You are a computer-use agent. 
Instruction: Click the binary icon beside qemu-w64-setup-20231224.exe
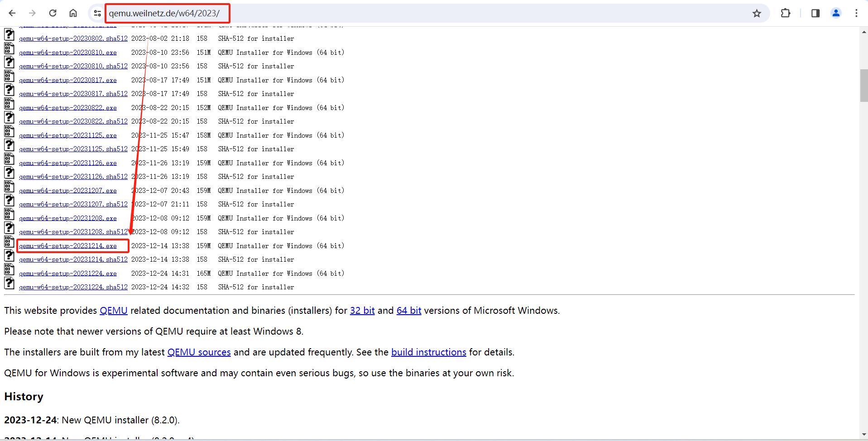click(9, 269)
